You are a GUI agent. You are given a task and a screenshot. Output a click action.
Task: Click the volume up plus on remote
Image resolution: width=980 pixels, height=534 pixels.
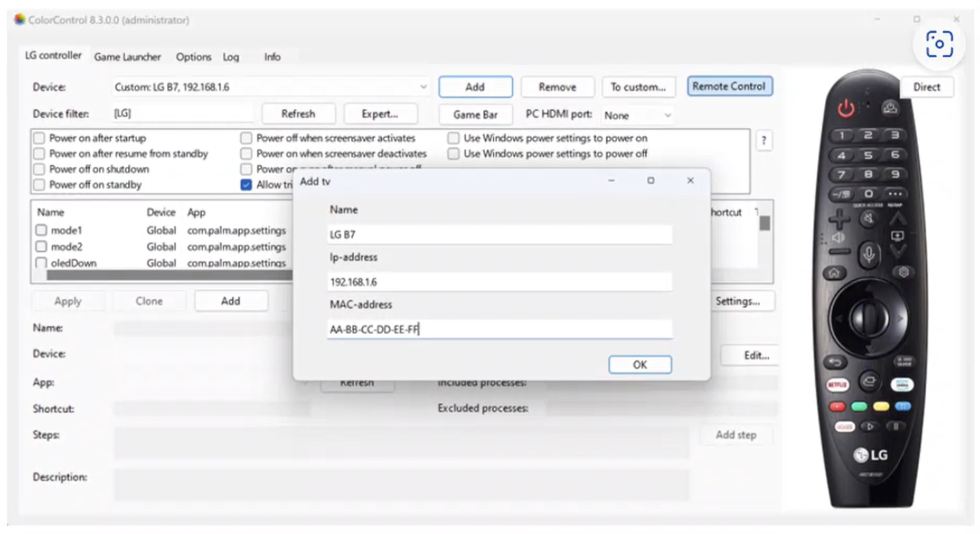point(839,219)
